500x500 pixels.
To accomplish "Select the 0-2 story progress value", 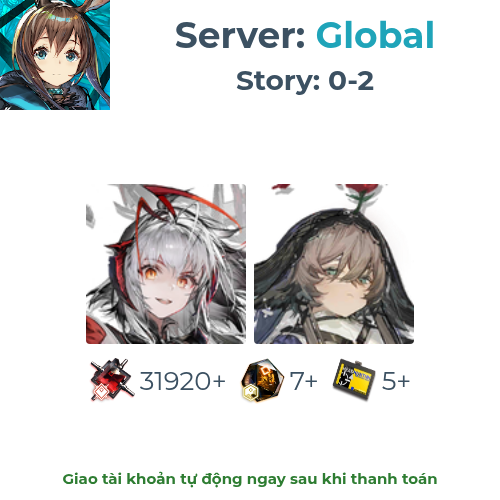I will pos(351,81).
